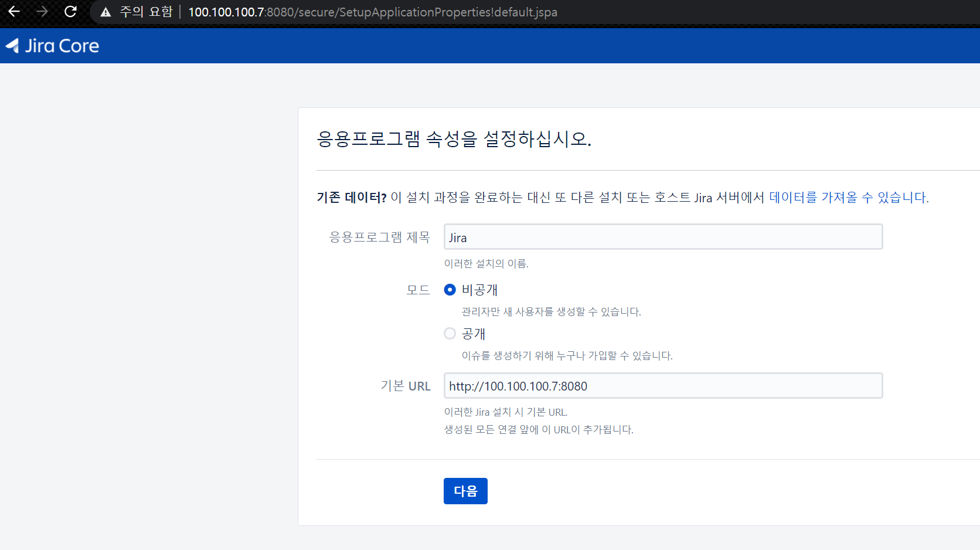
Task: Click the 주의 요함 security label
Action: click(x=146, y=12)
